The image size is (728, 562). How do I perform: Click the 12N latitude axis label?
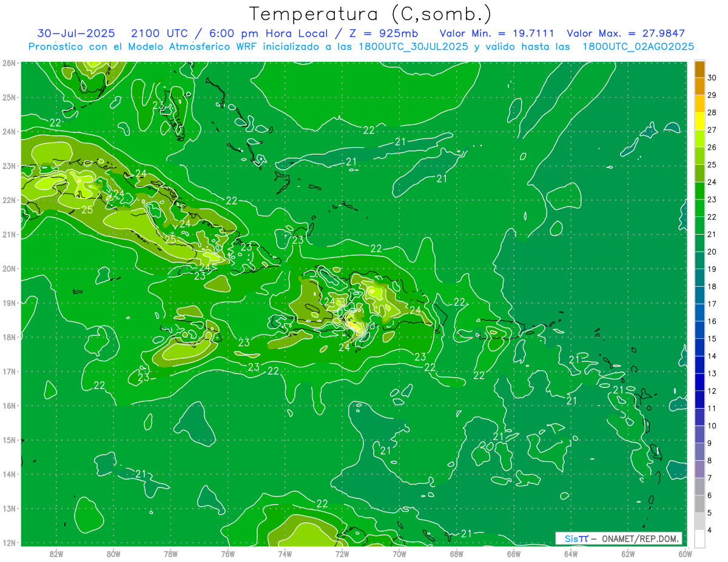point(8,543)
